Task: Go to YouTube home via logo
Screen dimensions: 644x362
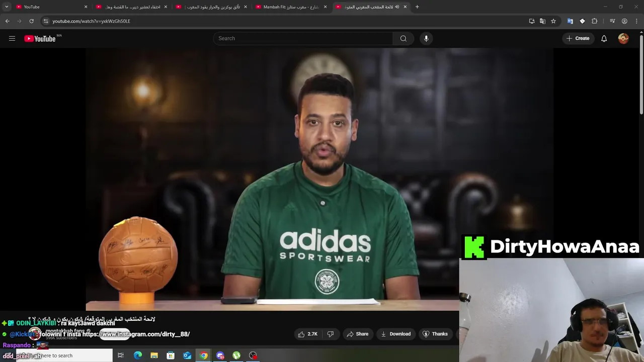Action: 40,39
